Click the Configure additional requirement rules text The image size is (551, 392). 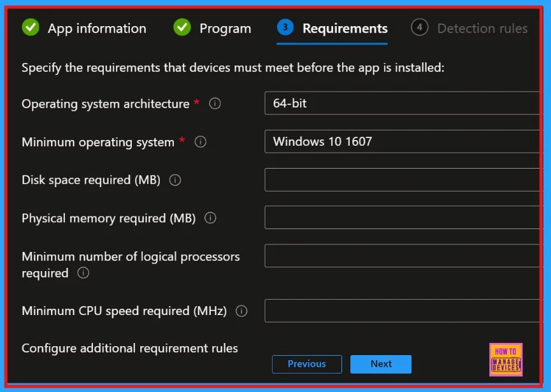130,349
